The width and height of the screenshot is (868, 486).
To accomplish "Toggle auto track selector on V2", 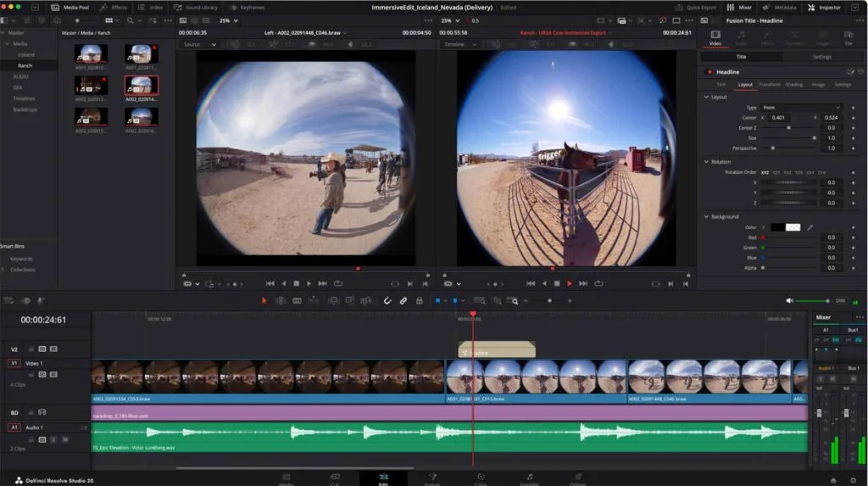I will [42, 349].
